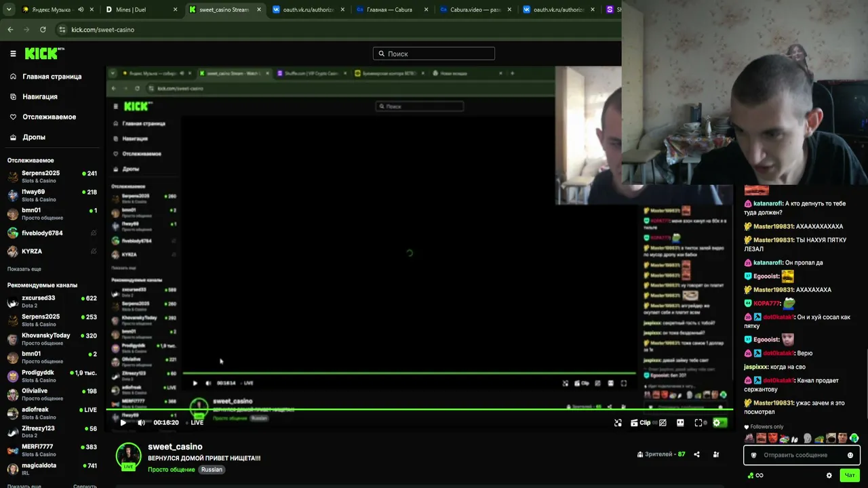Go back with the browser back arrow
This screenshot has height=488, width=868.
[10, 30]
